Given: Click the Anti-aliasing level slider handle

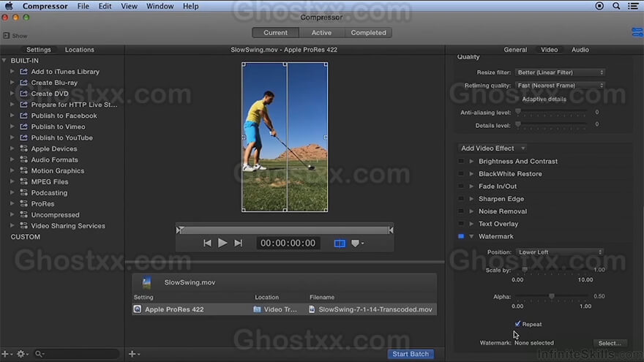Looking at the screenshot, I should coord(518,112).
